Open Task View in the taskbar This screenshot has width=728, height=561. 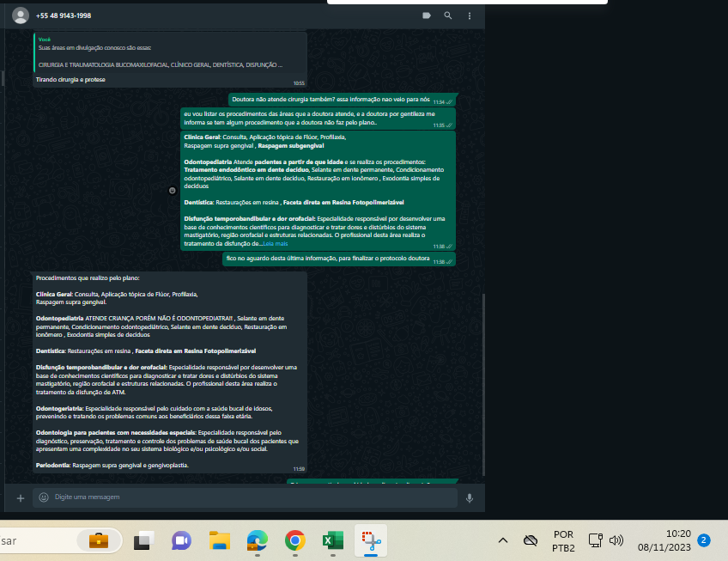point(144,540)
